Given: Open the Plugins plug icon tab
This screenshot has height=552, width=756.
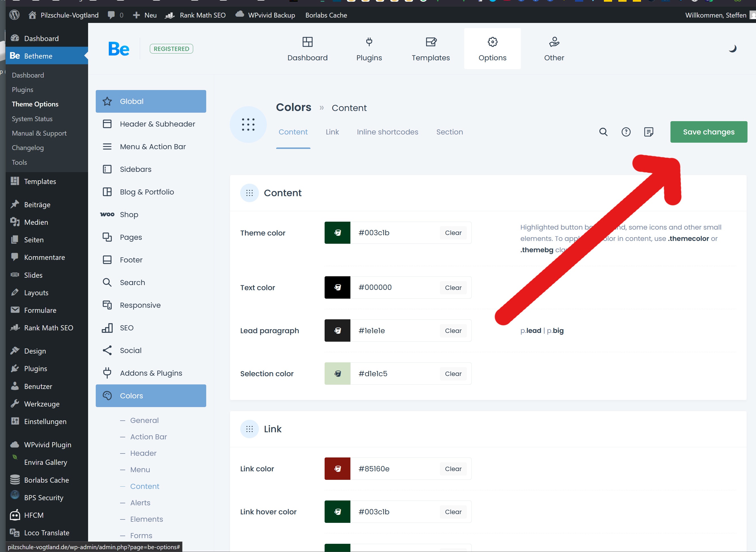Looking at the screenshot, I should pyautogui.click(x=369, y=49).
